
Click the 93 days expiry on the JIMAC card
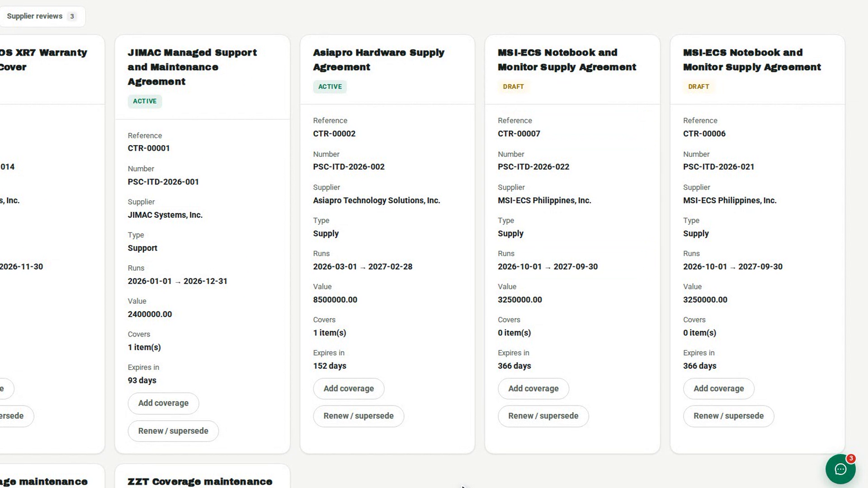pos(142,380)
